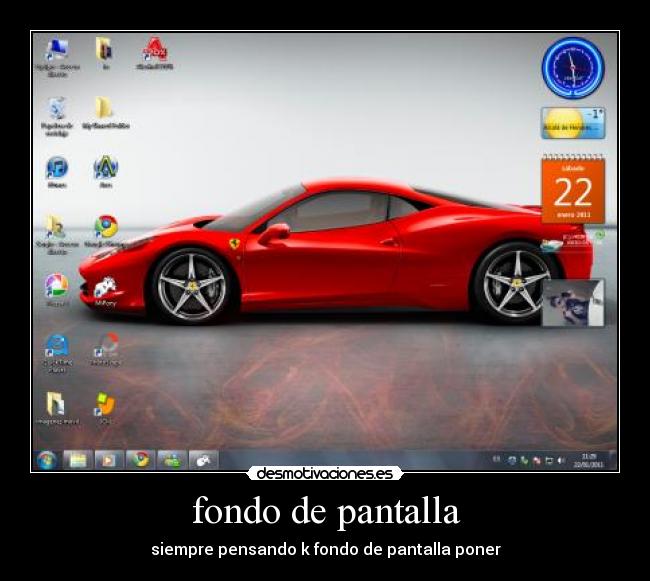Open the weather gadget showing -1°
Image resolution: width=650 pixels, height=581 pixels.
573,123
